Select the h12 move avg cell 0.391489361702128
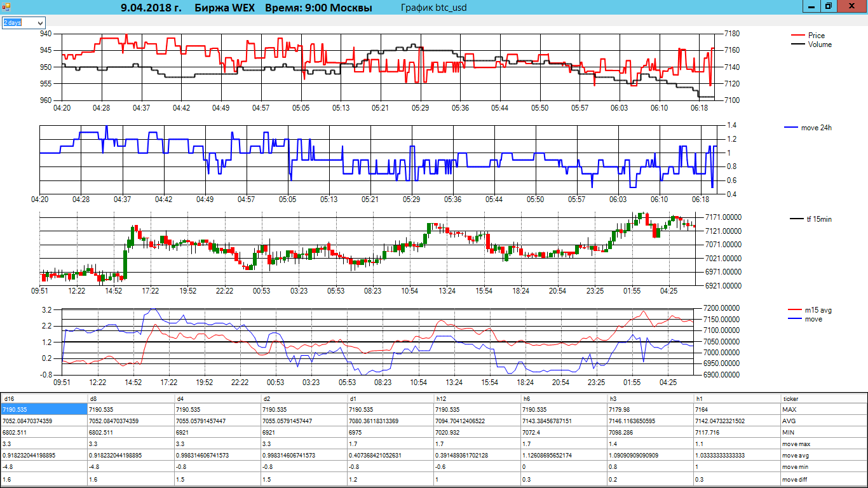The width and height of the screenshot is (868, 488). [477, 456]
